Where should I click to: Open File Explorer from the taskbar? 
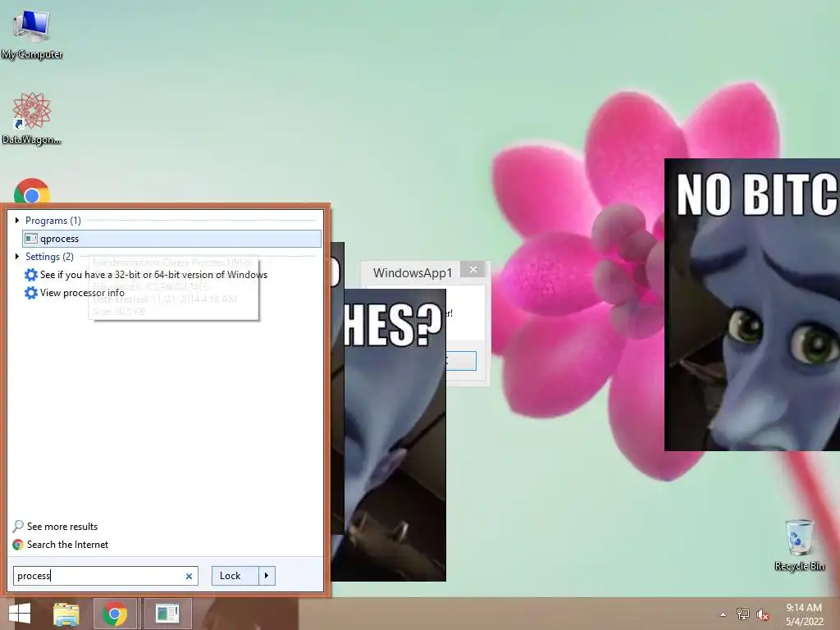click(66, 614)
